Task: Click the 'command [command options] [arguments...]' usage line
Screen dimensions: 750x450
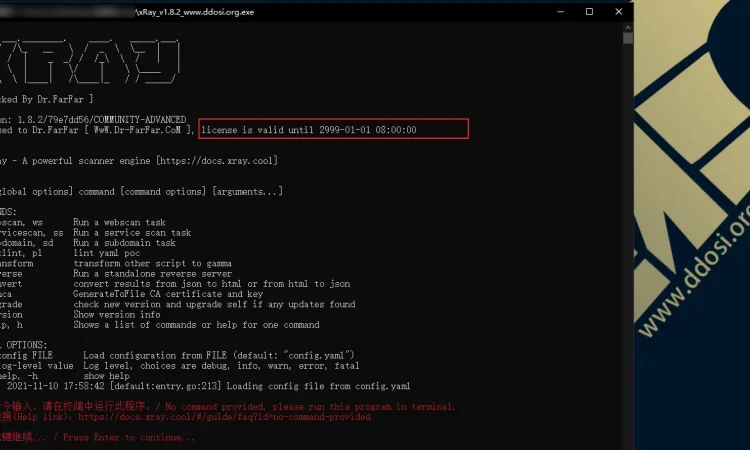Action: click(181, 191)
